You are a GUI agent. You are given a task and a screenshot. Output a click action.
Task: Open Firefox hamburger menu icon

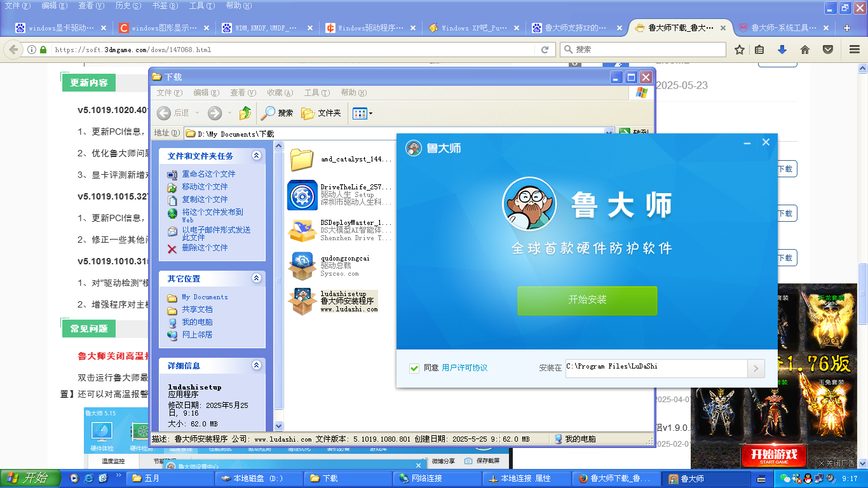853,50
